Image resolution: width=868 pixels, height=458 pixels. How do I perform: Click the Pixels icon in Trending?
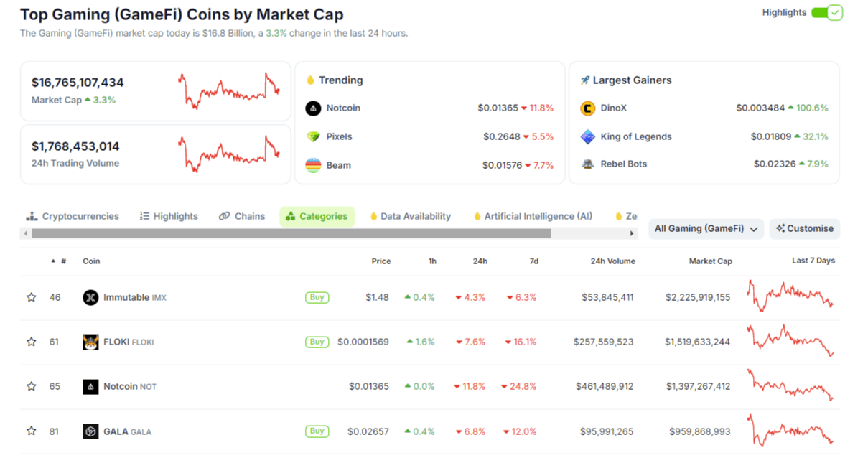point(313,136)
